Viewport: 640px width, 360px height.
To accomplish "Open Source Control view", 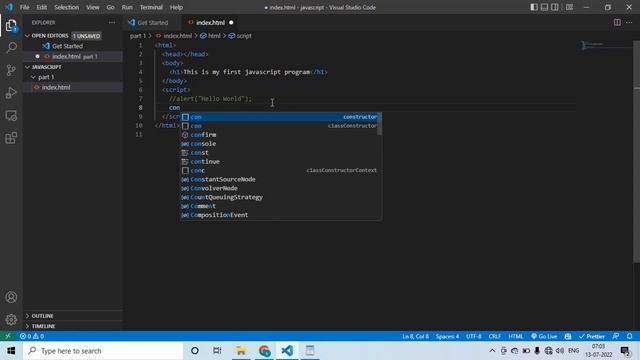I will tap(11, 70).
